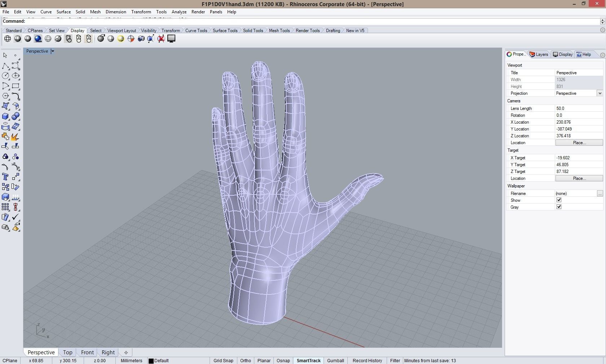Image resolution: width=606 pixels, height=364 pixels.
Task: Click the Array grid tool icon
Action: pos(5,207)
